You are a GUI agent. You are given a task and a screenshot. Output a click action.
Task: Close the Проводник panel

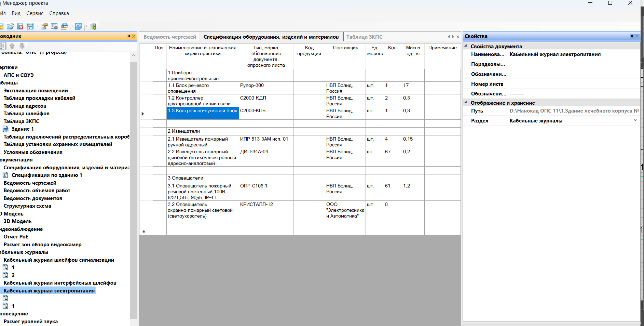(134, 36)
